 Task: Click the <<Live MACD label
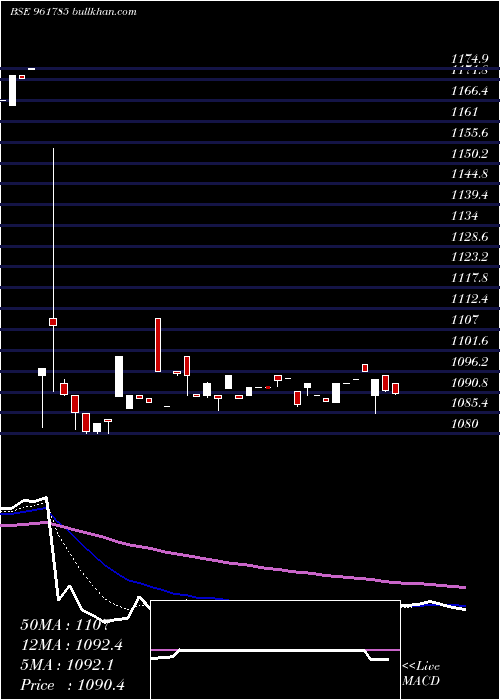tap(421, 673)
